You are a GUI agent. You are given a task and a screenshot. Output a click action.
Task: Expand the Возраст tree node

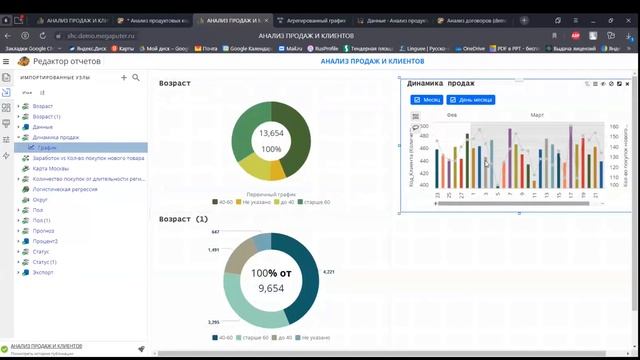(x=18, y=106)
